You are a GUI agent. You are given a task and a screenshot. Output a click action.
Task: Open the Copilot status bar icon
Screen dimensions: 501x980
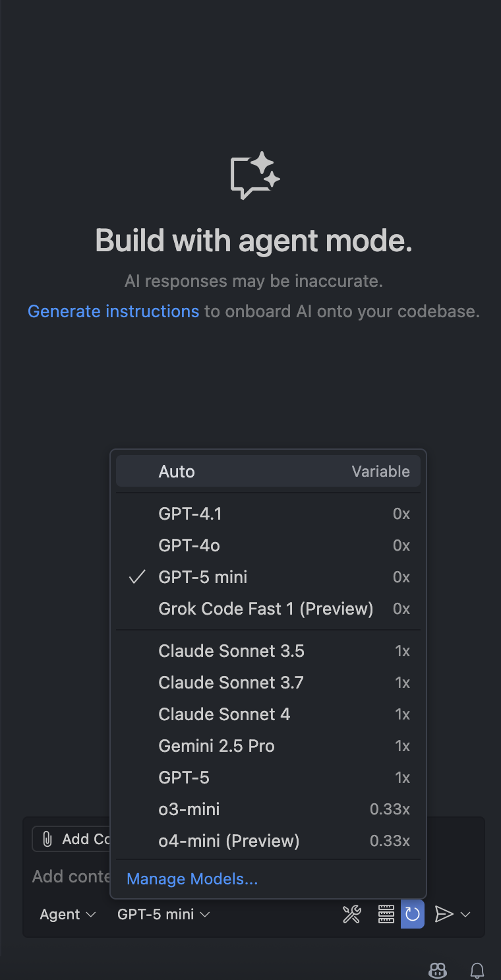pos(438,970)
